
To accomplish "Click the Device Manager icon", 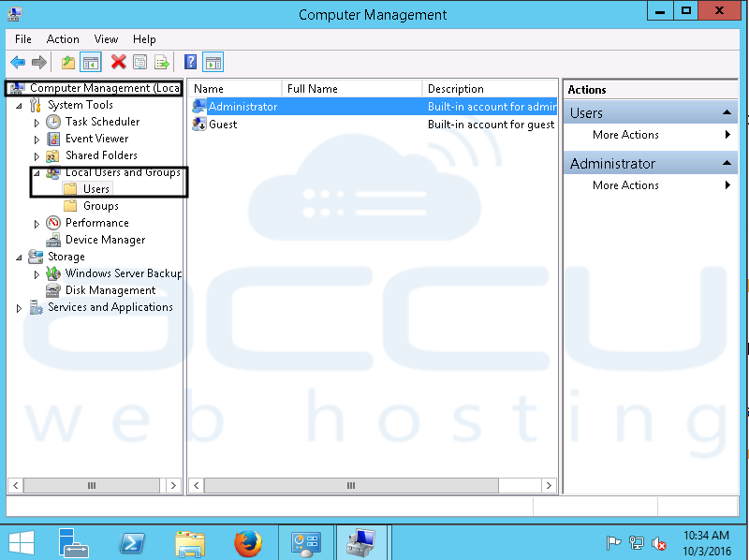I will (53, 240).
